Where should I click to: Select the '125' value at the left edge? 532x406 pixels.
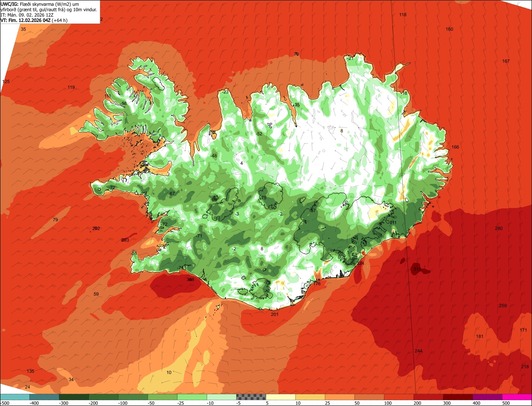click(6, 82)
